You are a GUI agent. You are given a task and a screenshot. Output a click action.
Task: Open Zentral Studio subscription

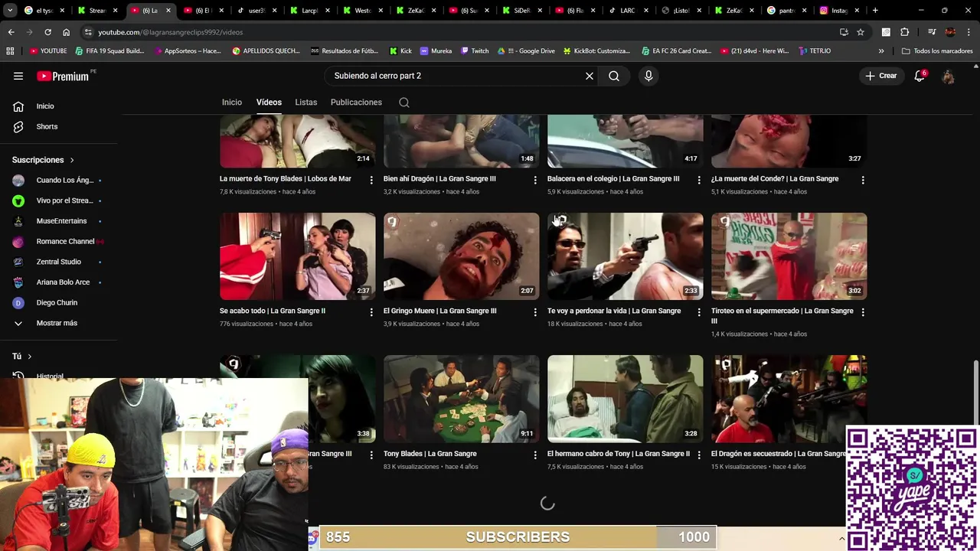(60, 262)
